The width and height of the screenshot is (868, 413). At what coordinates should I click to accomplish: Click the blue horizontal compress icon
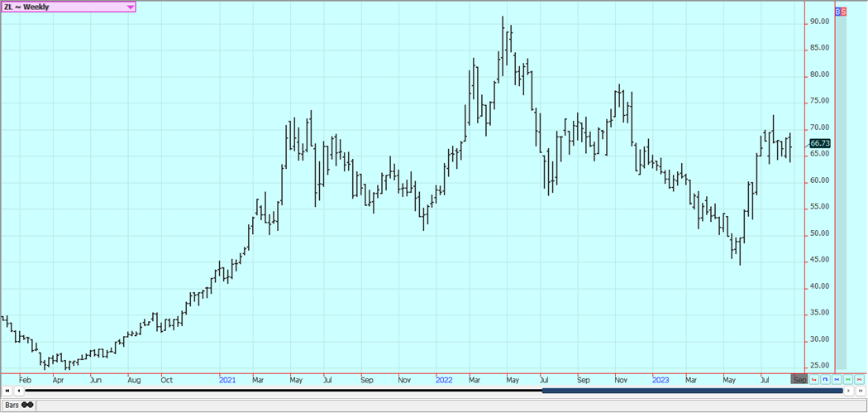[x=837, y=380]
